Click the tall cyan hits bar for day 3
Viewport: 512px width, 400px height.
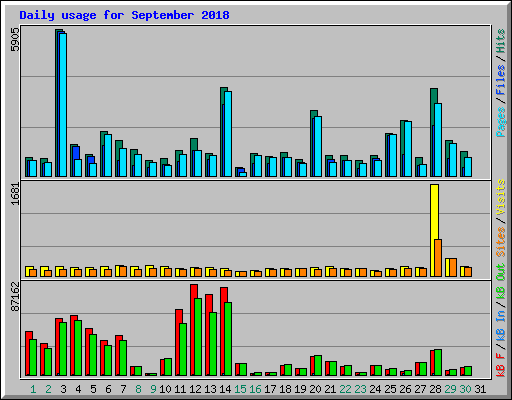pyautogui.click(x=63, y=105)
